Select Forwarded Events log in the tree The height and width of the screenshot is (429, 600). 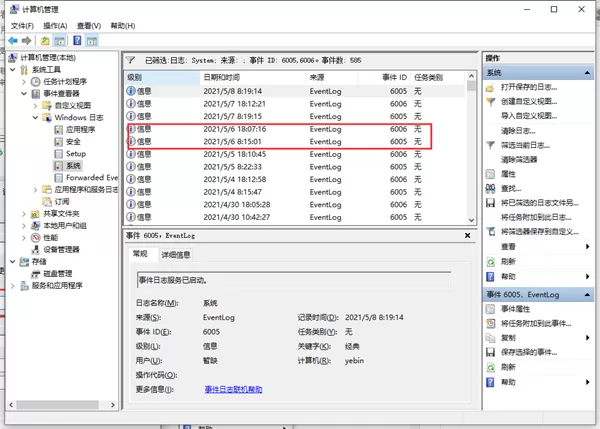(91, 177)
